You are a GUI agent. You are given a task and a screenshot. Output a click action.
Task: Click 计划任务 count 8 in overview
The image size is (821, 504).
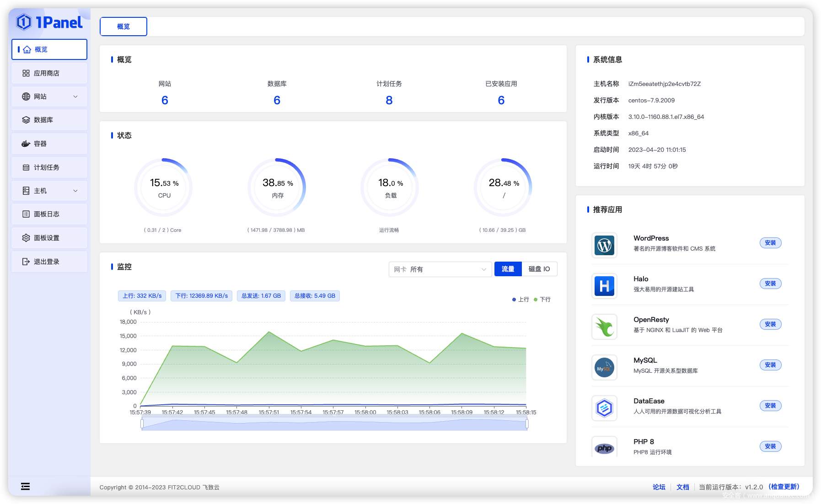389,100
